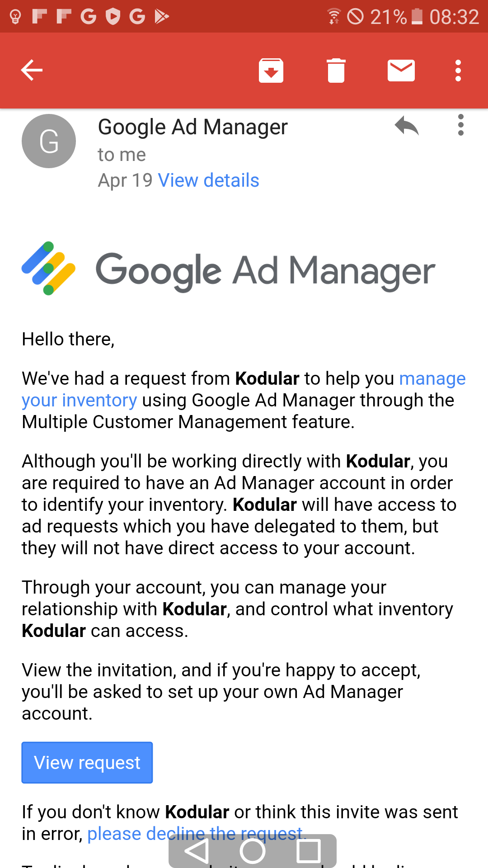Archive this email

pos(271,71)
